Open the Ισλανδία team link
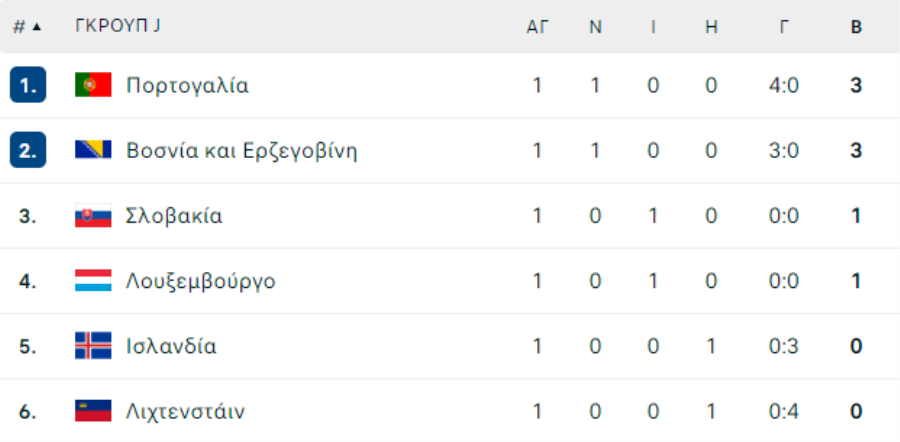Image resolution: width=900 pixels, height=442 pixels. 171,347
